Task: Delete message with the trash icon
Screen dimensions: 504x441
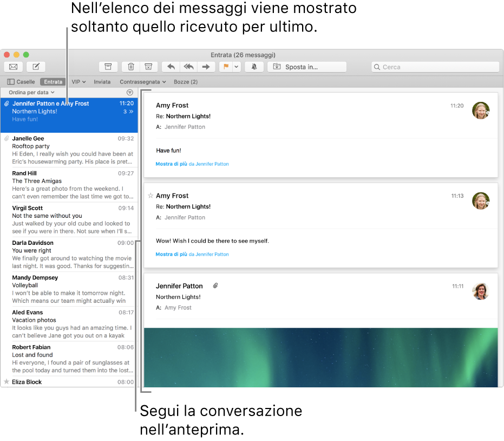Action: [x=131, y=67]
